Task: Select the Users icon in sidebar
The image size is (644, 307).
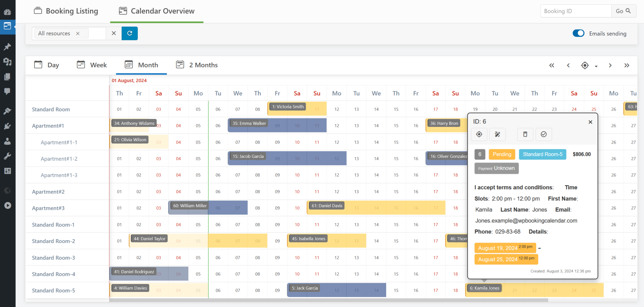Action: pyautogui.click(x=8, y=141)
